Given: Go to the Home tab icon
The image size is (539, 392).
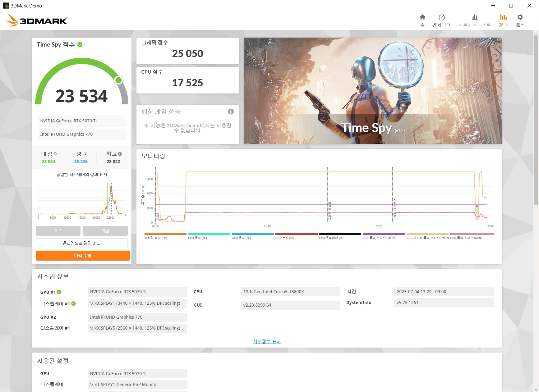Looking at the screenshot, I should coord(422,17).
